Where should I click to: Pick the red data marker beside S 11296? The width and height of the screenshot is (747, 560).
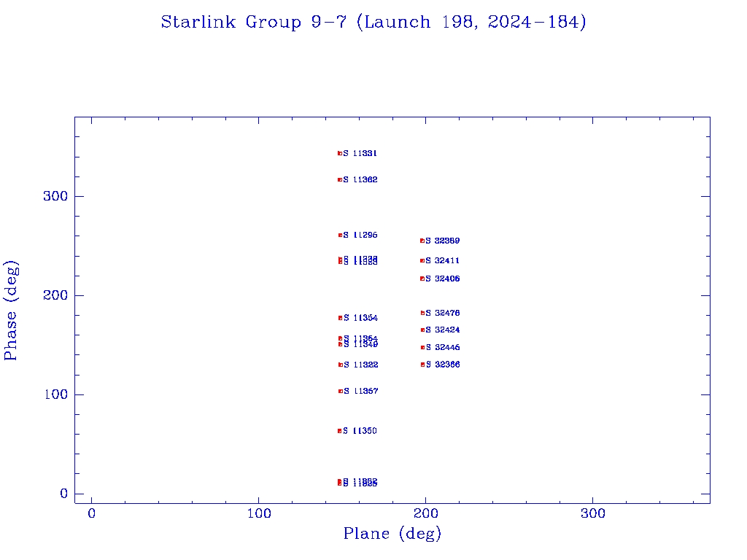(x=340, y=235)
